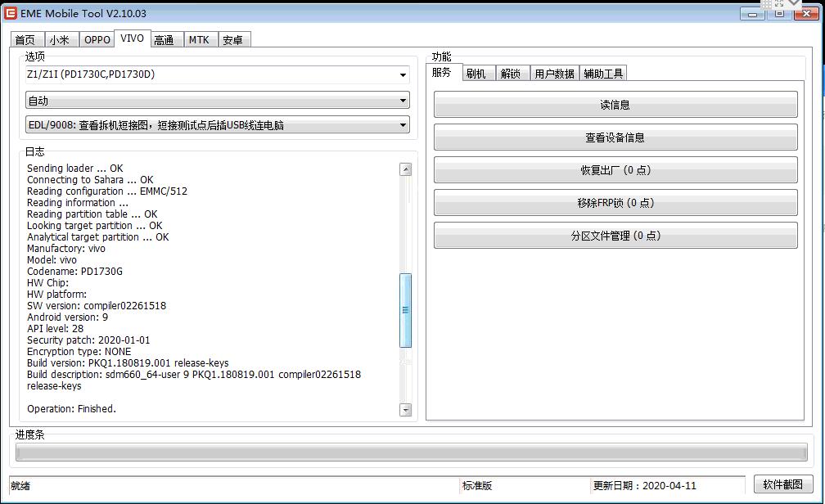Switch to the 辅助工具 tab

coord(603,74)
